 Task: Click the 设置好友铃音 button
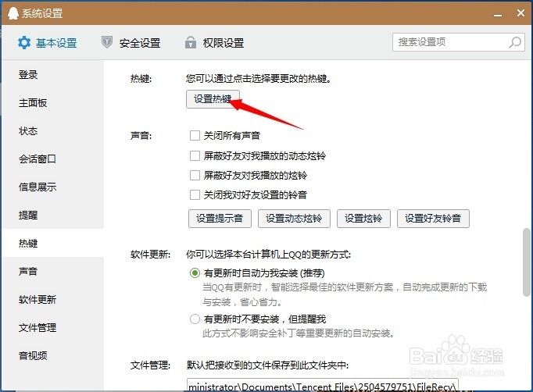[x=433, y=219]
